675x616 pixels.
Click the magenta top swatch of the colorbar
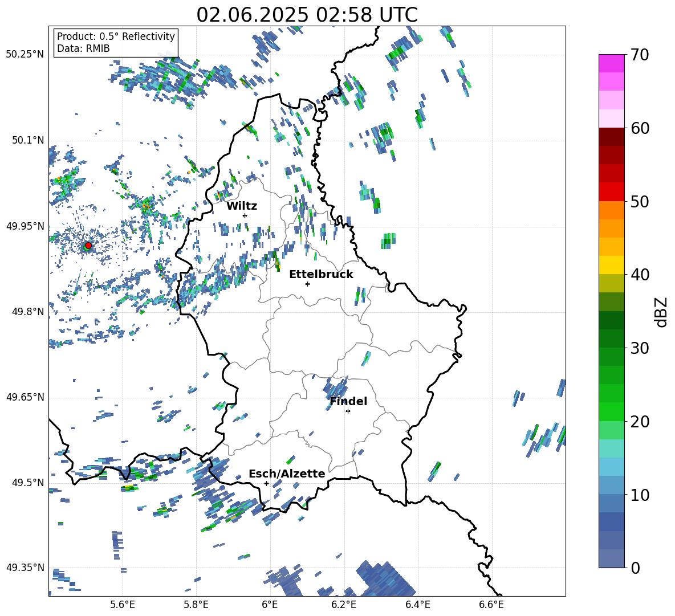611,63
